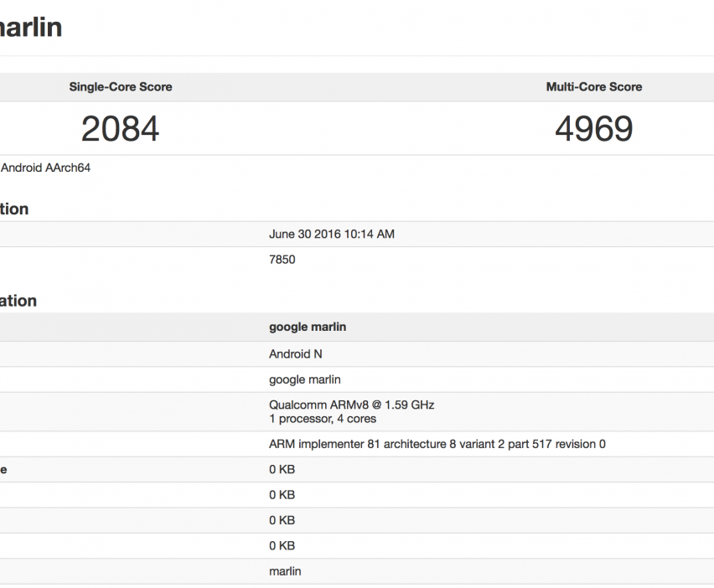Screen dimensions: 714x588
Task: Click the cut-off heading ending in "tion" above the date
Action: click(x=14, y=209)
